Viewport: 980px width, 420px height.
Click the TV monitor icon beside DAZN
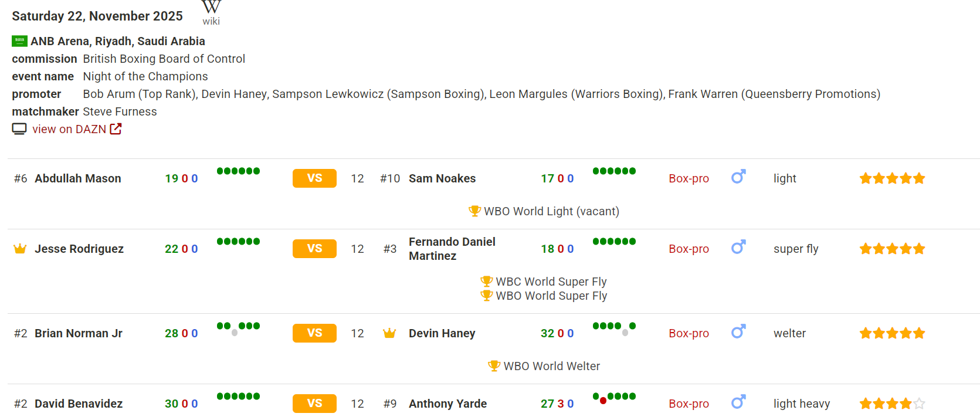pos(19,129)
